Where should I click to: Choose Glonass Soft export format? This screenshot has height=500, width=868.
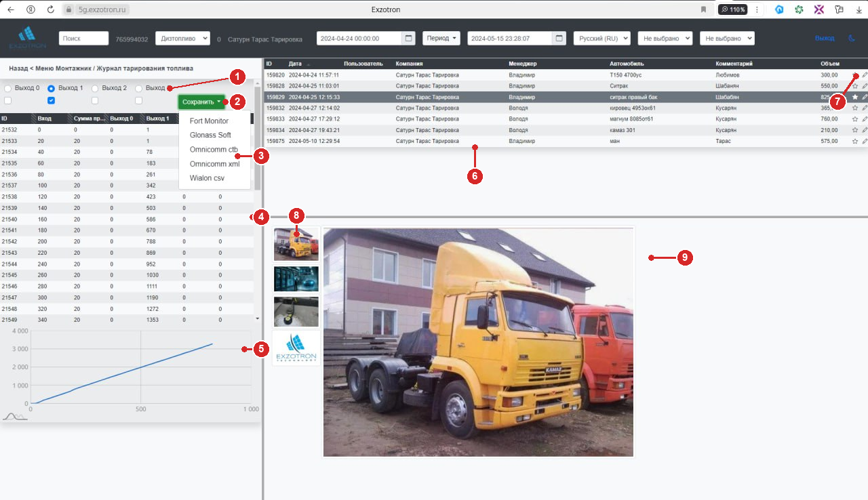coord(210,135)
